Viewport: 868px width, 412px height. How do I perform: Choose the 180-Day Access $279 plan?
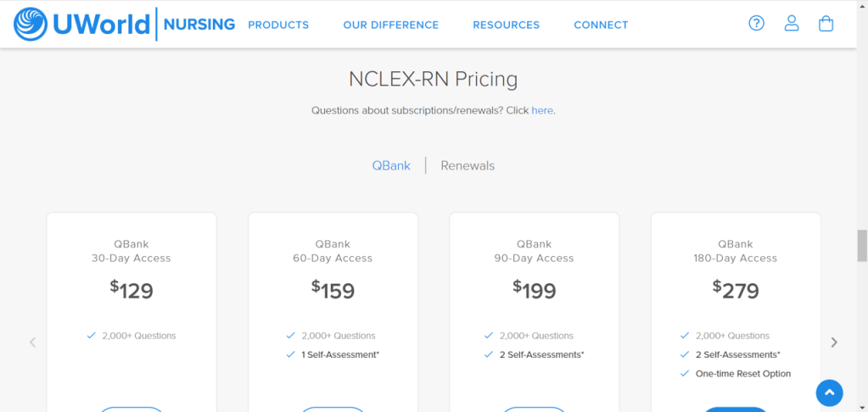736,288
